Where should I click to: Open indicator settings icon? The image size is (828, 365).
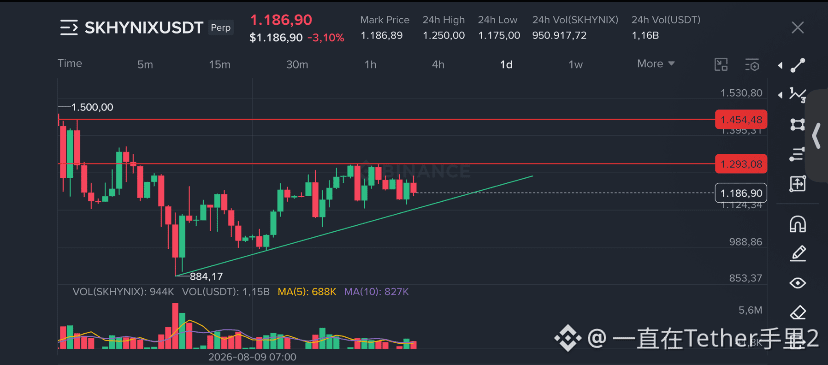[x=752, y=64]
